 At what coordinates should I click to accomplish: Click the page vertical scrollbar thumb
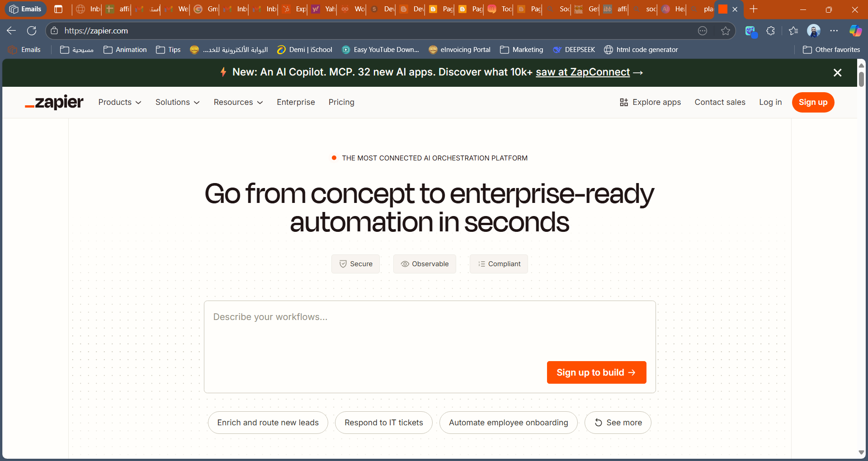click(861, 79)
